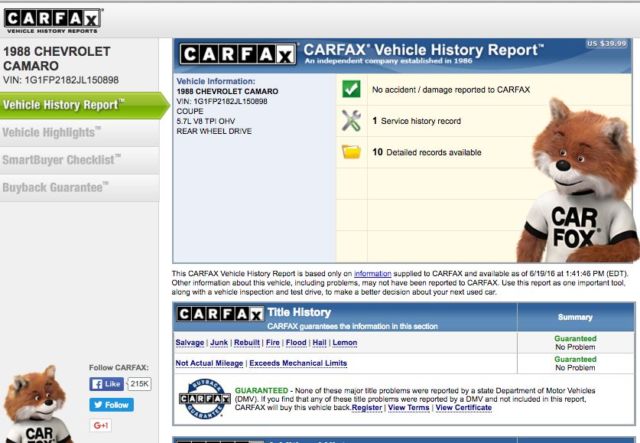
Task: Open the Vehicle Highlights tab
Action: 80,133
